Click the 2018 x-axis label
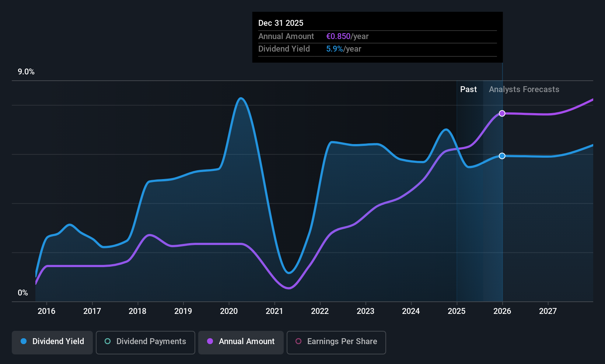605x364 pixels. click(x=137, y=311)
